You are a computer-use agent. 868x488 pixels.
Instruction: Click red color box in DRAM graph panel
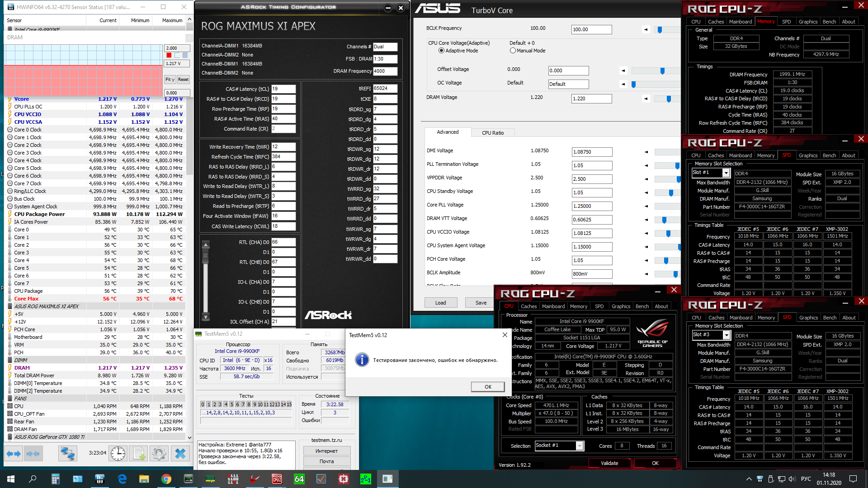pyautogui.click(x=169, y=55)
